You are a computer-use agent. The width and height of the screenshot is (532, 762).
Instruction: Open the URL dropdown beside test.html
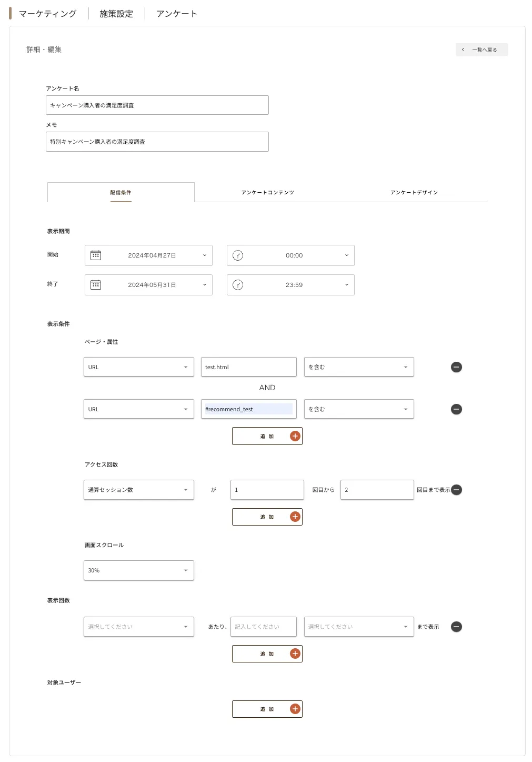[x=139, y=367]
